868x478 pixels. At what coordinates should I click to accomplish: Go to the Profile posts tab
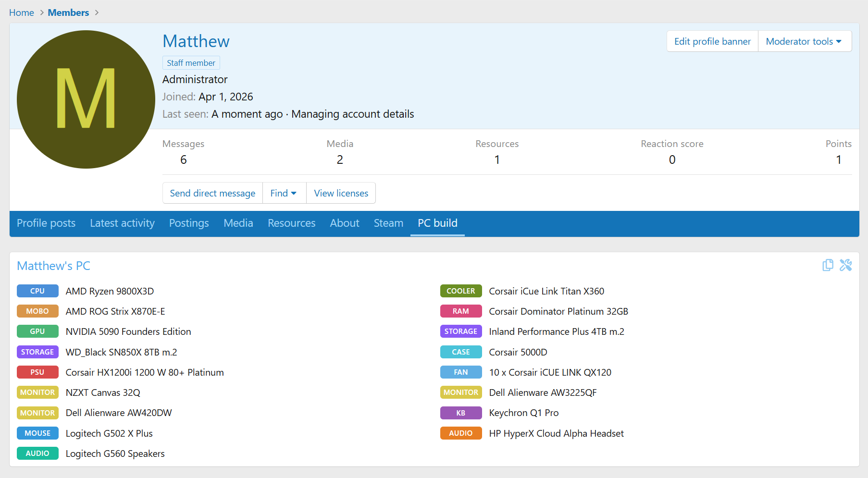[x=46, y=223]
